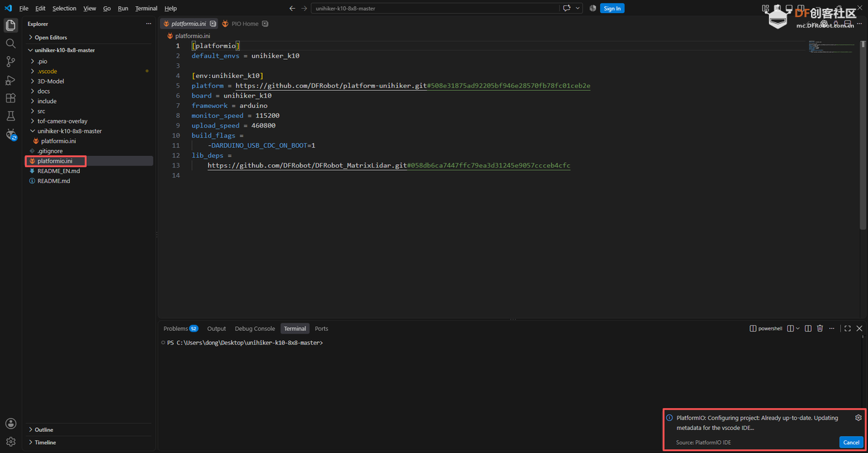Close the PIO Home tab
Screen dimensions: 868x453
(265, 24)
